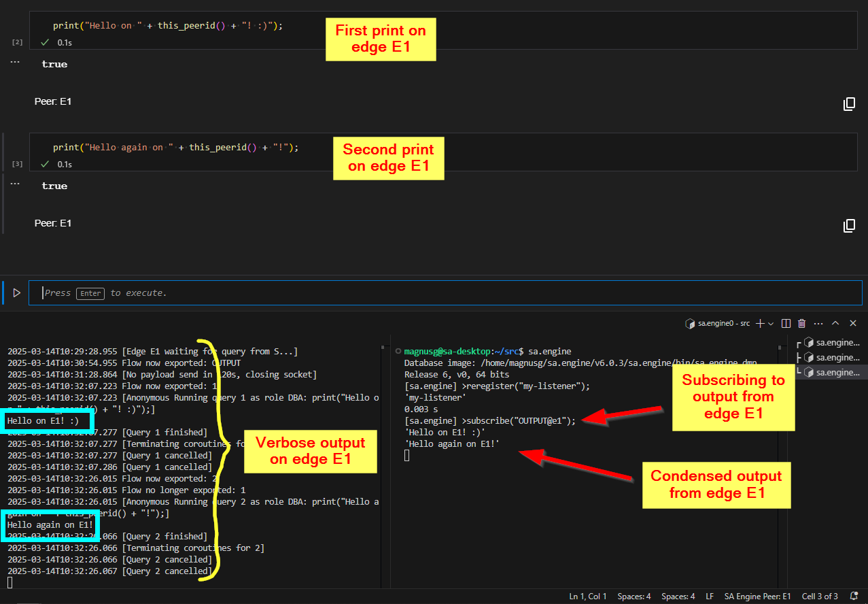Split the terminal pane

(786, 324)
